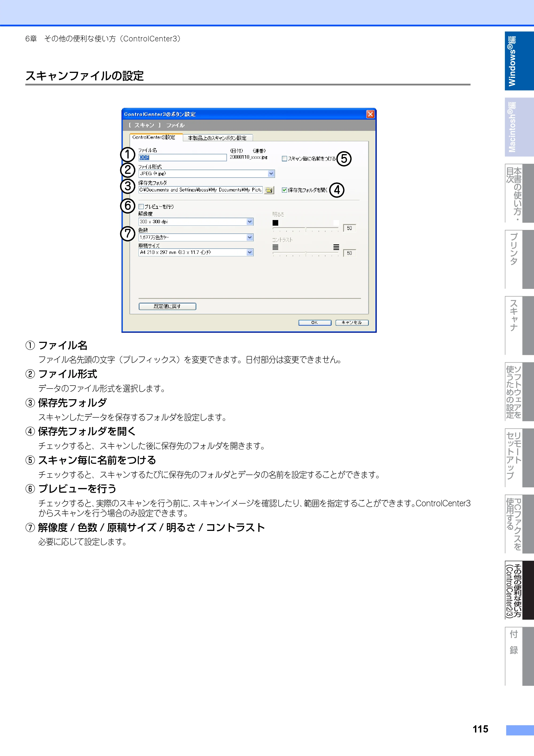The image size is (534, 756).
Task: Open PCファクスを使用する side tab
Action: pyautogui.click(x=519, y=524)
